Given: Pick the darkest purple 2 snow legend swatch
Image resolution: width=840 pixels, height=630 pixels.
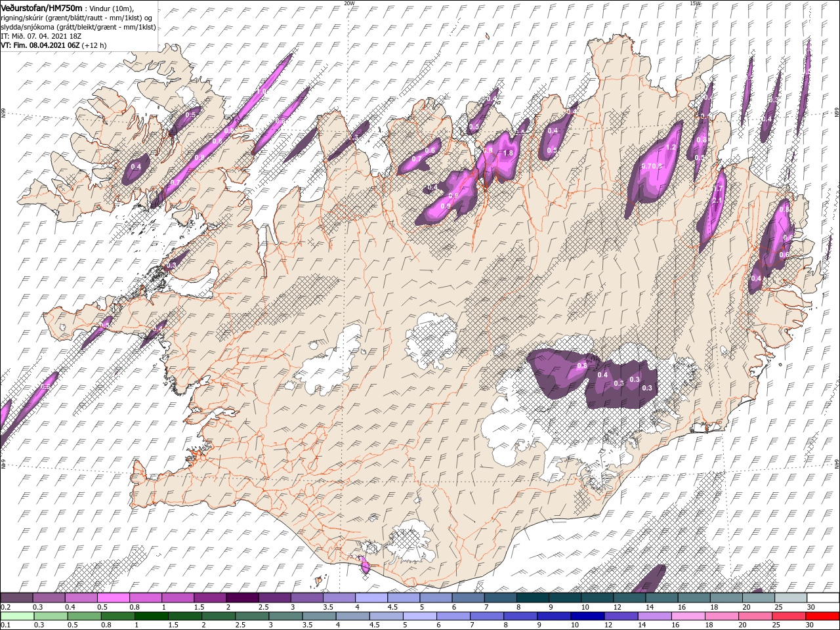Looking at the screenshot, I should [x=241, y=598].
